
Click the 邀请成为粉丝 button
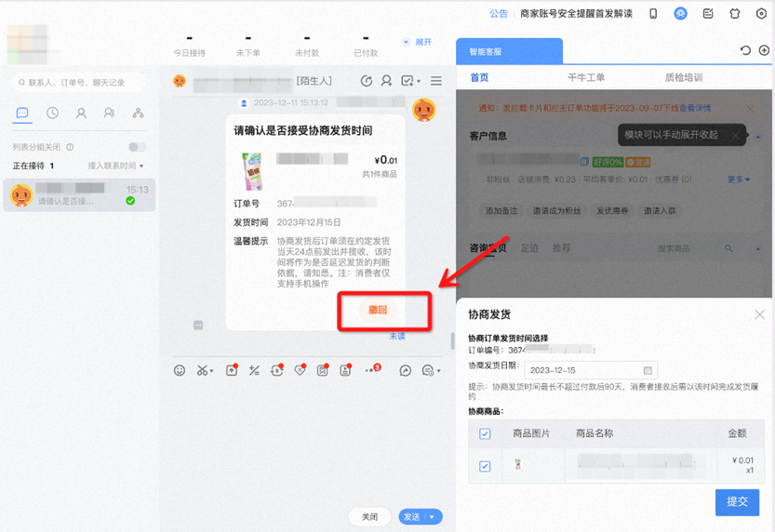tap(556, 211)
